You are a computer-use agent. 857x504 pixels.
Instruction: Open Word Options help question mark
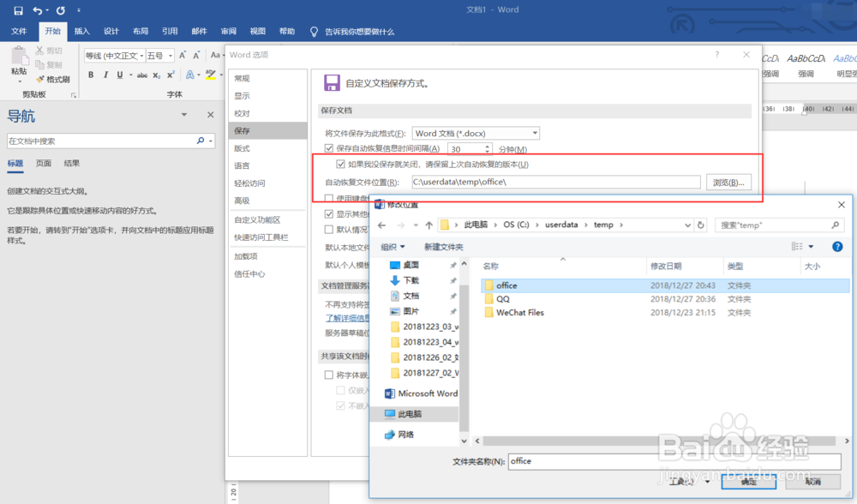pos(716,55)
